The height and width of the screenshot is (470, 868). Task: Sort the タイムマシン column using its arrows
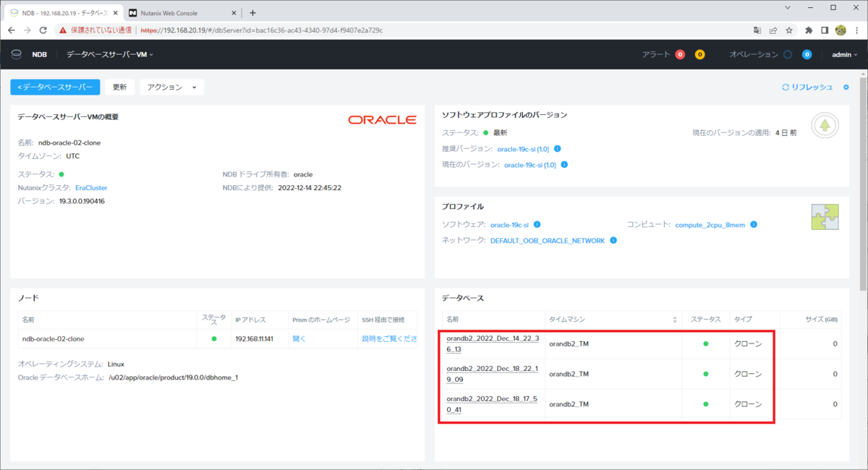pyautogui.click(x=676, y=319)
